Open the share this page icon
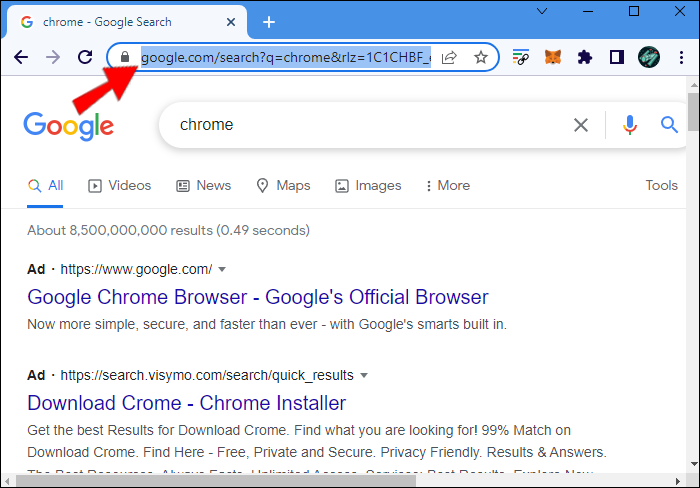This screenshot has height=488, width=700. 450,58
